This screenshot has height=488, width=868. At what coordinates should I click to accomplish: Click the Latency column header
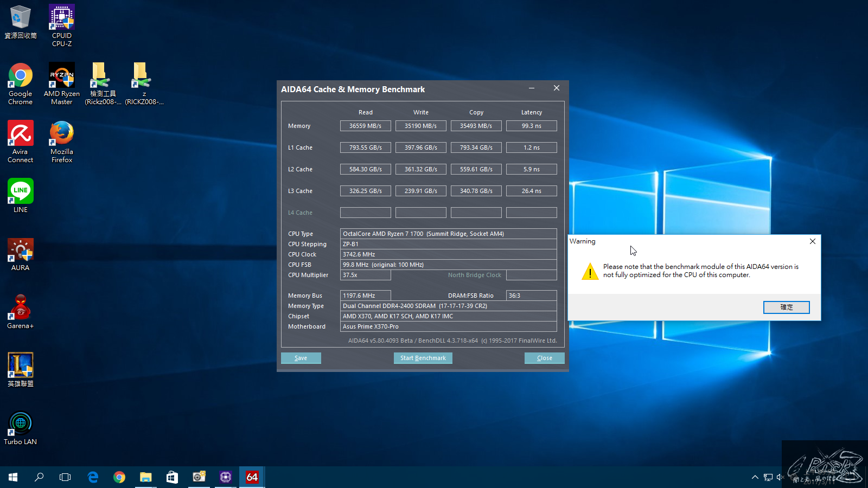coord(532,112)
